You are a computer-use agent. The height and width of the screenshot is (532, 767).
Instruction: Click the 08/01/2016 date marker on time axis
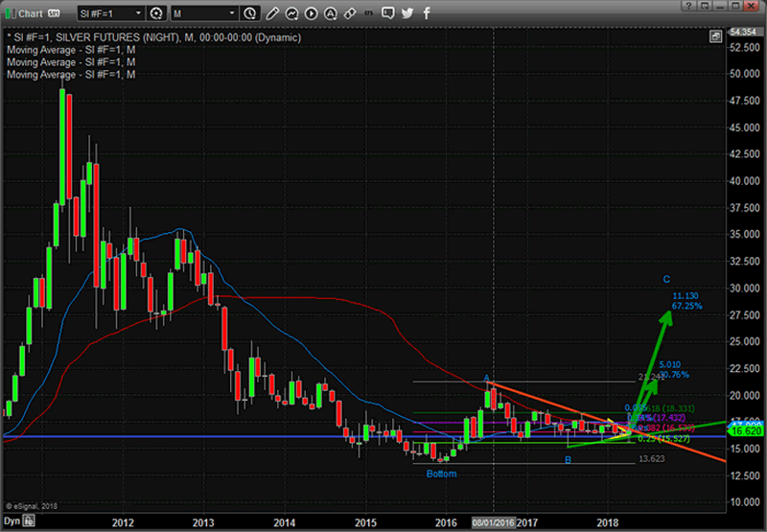tap(493, 522)
